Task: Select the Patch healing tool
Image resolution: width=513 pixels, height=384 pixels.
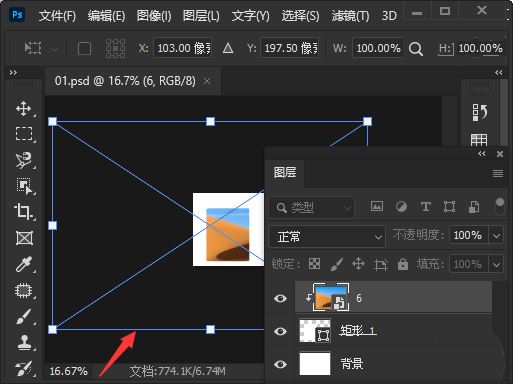Action: click(x=24, y=291)
